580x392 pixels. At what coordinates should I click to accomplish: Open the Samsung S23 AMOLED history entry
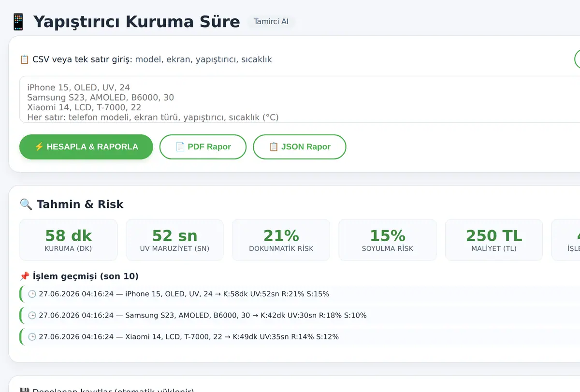[x=300, y=316]
